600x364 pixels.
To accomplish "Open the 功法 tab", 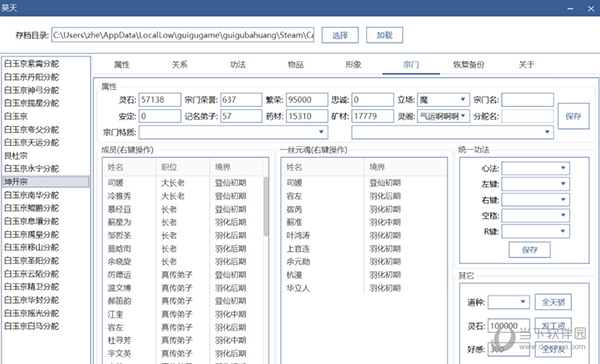I will point(238,65).
